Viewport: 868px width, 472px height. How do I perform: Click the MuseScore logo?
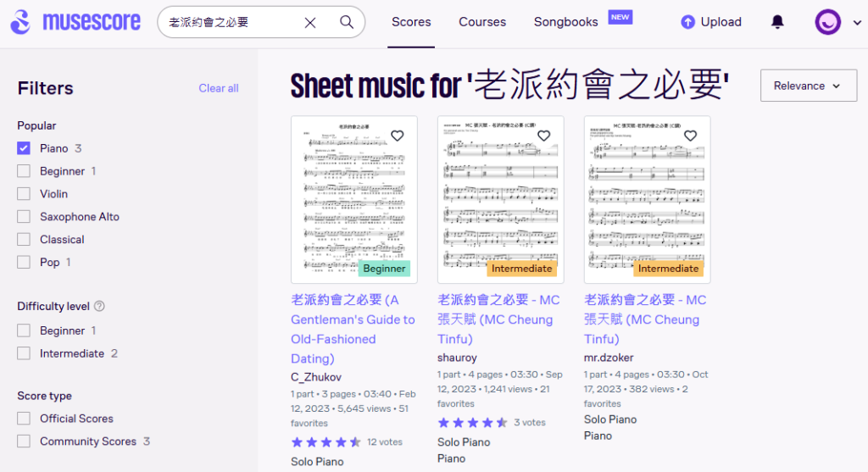tap(75, 22)
